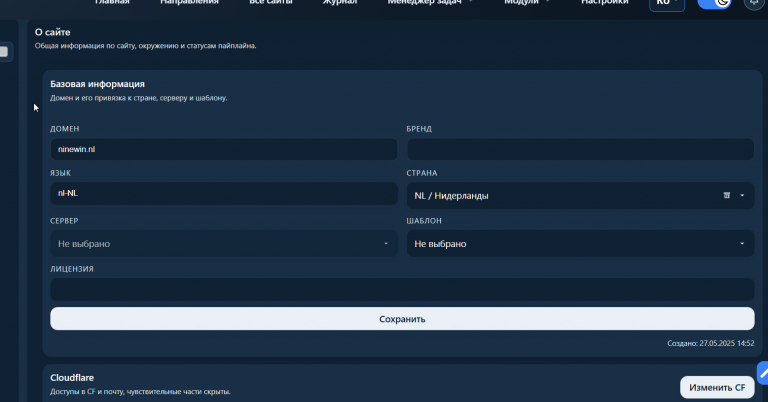This screenshot has width=768, height=402.
Task: Expand the Модули menu
Action: 527,2
